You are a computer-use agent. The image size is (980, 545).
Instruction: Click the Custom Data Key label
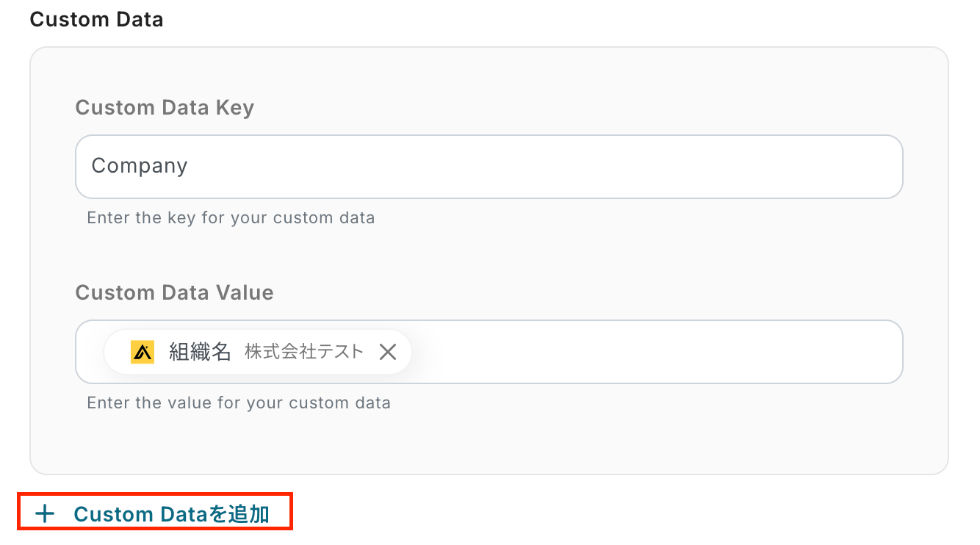pyautogui.click(x=165, y=108)
